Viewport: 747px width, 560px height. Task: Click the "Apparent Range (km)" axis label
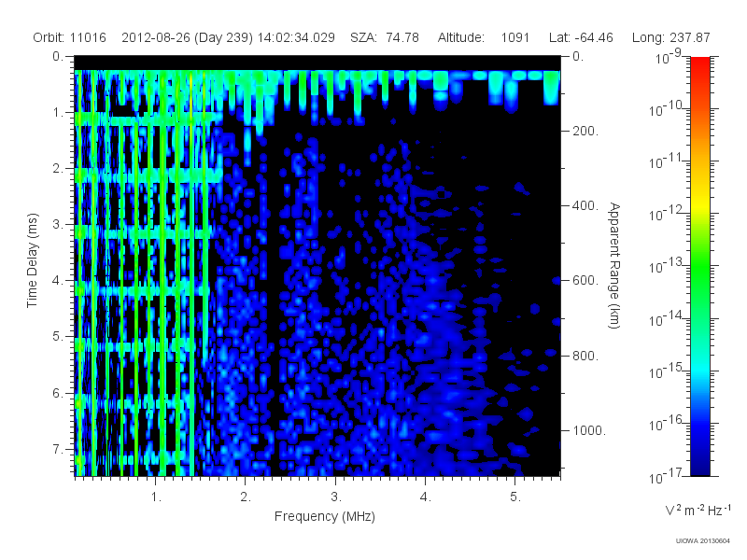click(x=614, y=265)
